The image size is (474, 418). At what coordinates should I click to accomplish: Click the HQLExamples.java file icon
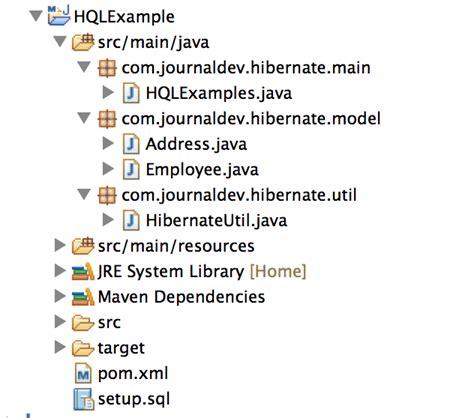[x=131, y=93]
